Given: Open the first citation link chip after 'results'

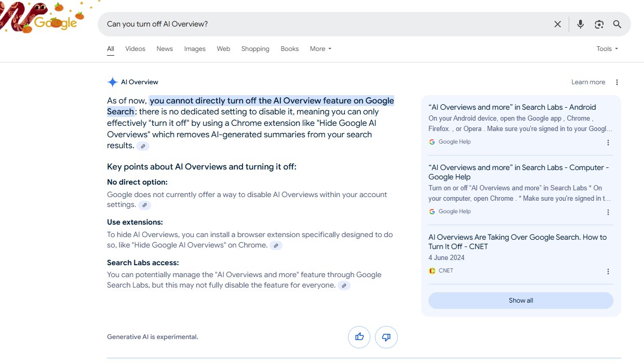Looking at the screenshot, I should pos(142,146).
